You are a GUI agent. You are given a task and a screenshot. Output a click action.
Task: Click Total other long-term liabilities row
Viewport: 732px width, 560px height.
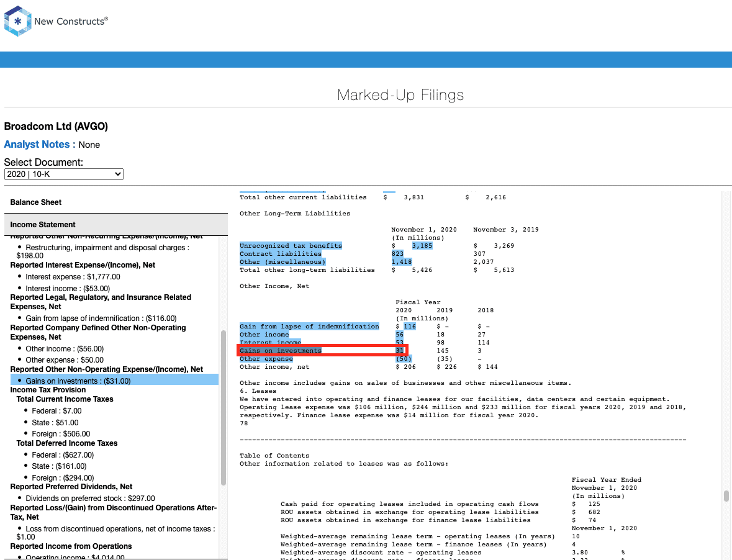click(x=377, y=269)
